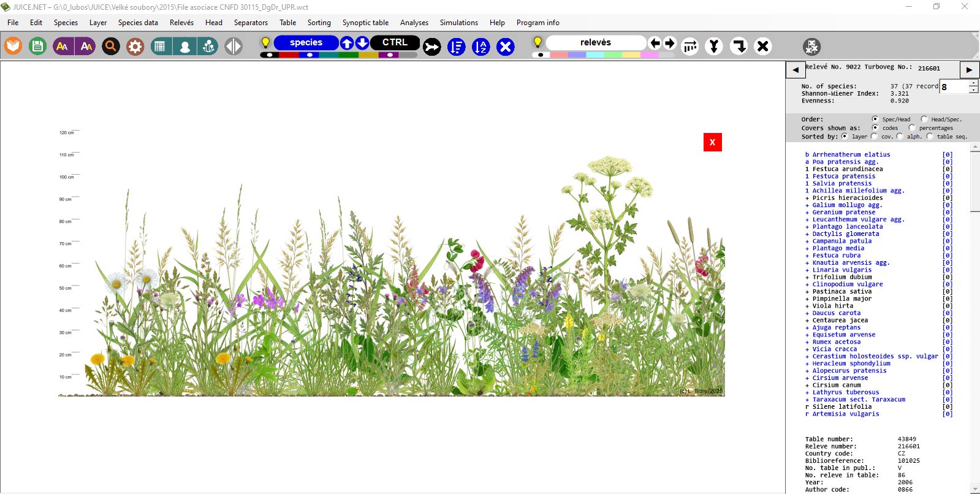Screen dimensions: 980x494
Task: Select green species color swatch
Action: [x=349, y=55]
